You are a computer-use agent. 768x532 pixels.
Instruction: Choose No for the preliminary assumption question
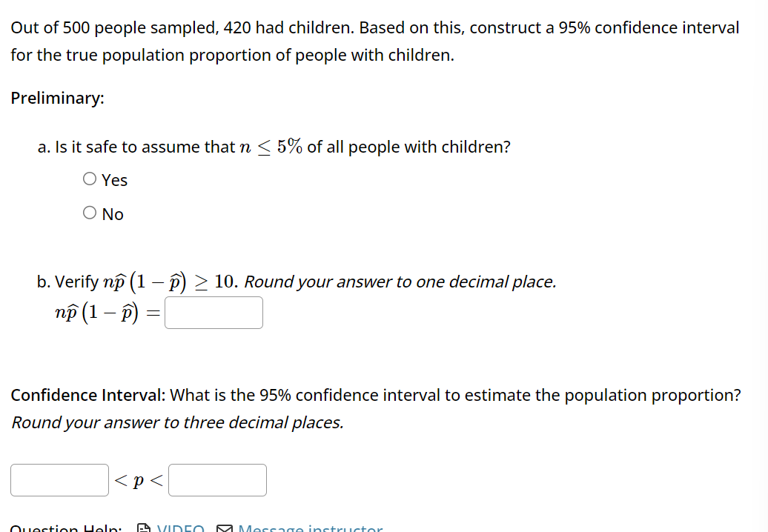[x=88, y=212]
